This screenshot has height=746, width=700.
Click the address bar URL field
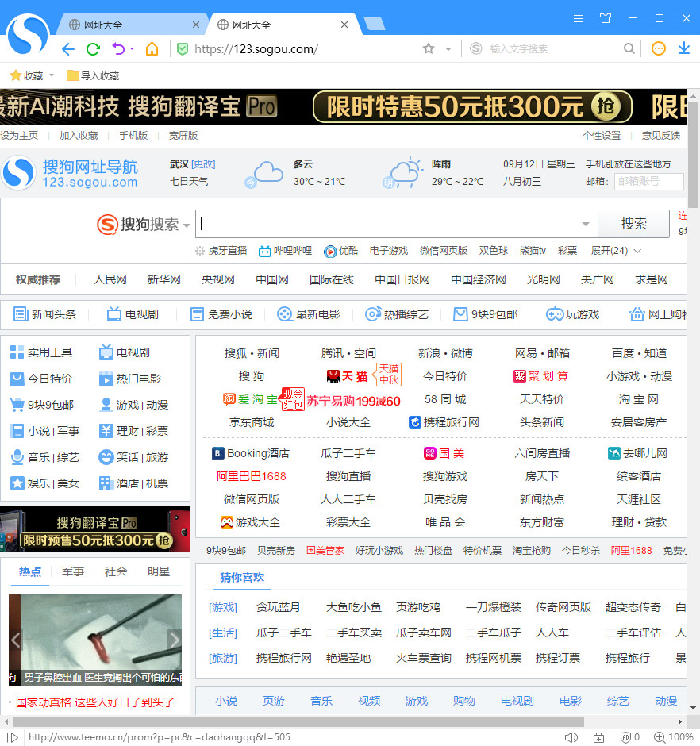click(305, 49)
